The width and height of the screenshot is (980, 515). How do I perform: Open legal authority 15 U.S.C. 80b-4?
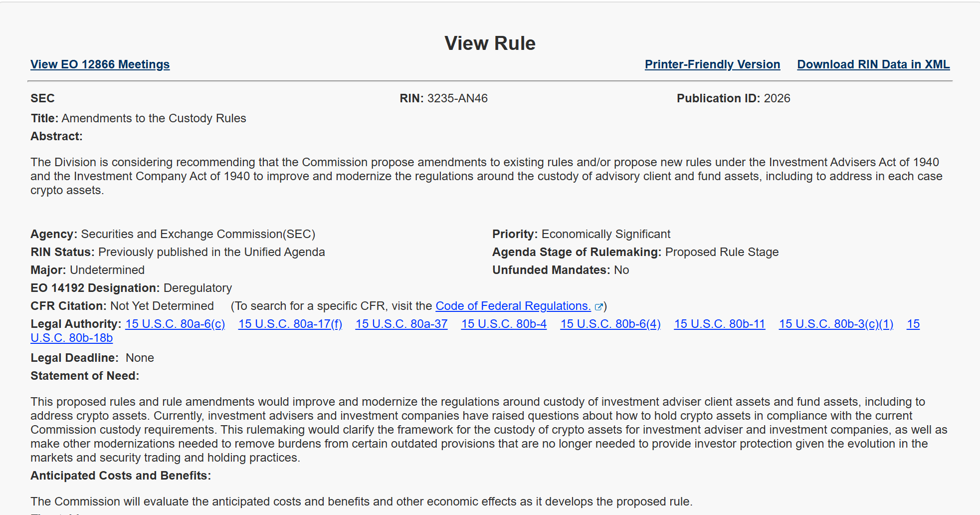(x=504, y=324)
